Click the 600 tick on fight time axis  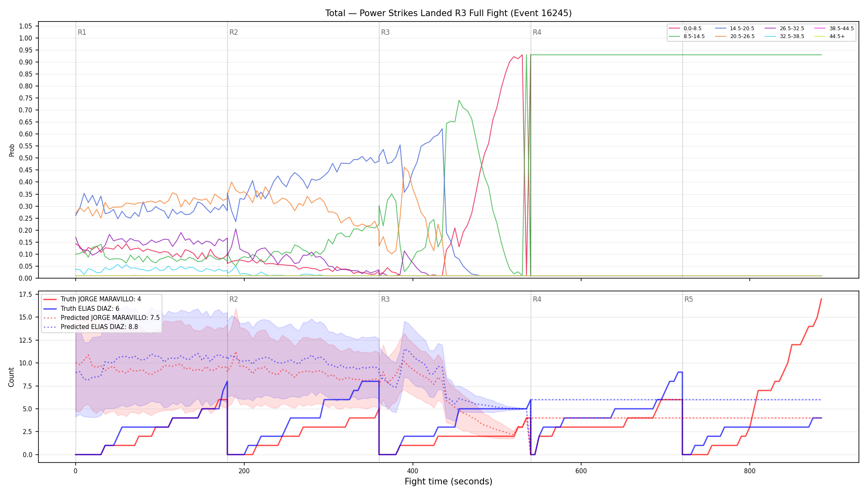(x=581, y=471)
